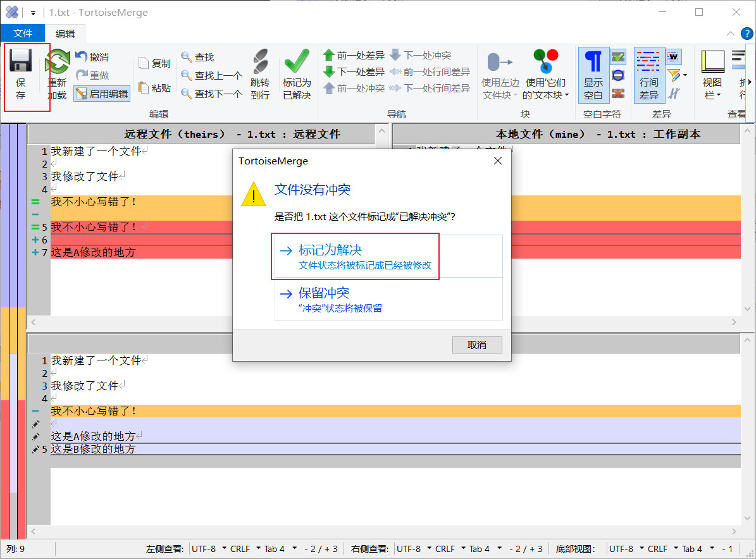Close the TortoiseMerge dialog with X

(x=498, y=161)
